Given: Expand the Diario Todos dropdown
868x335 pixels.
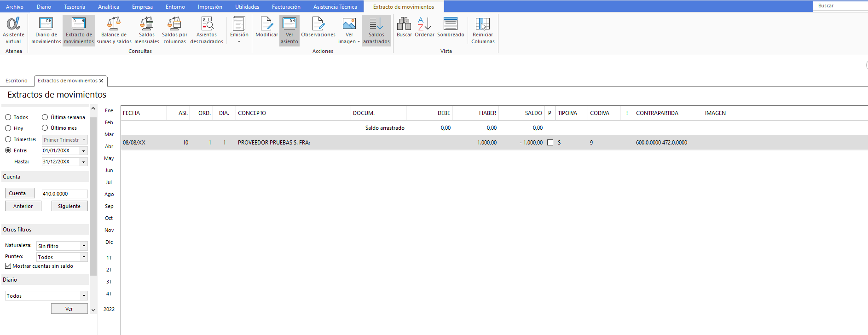Looking at the screenshot, I should [x=84, y=296].
